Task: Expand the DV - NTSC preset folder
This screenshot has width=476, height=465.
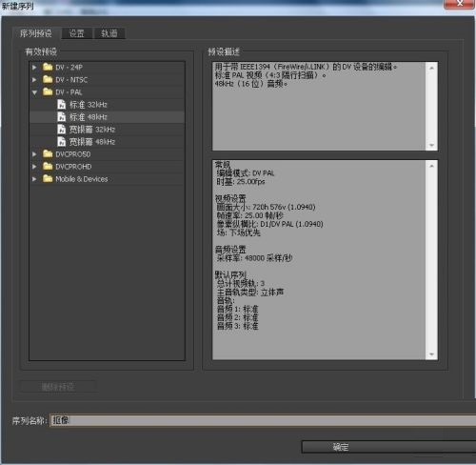Action: pyautogui.click(x=34, y=80)
